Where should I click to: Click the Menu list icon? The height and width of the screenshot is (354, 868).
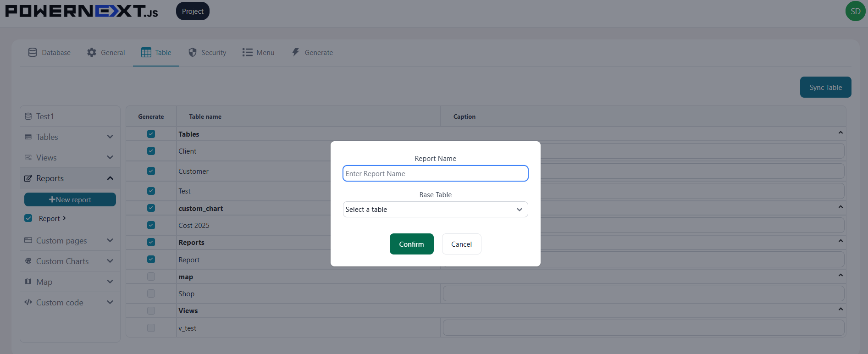[x=248, y=52]
